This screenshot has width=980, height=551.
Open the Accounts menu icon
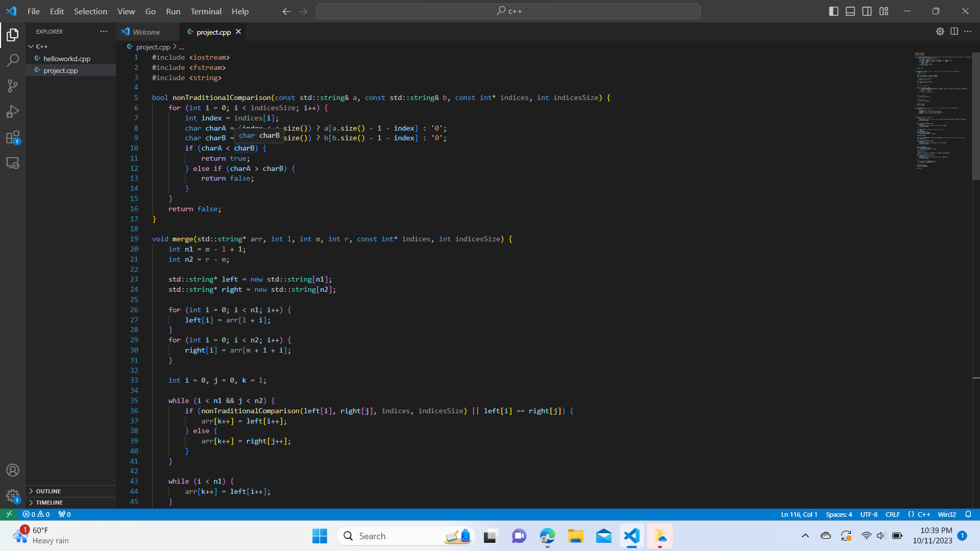[x=12, y=470]
